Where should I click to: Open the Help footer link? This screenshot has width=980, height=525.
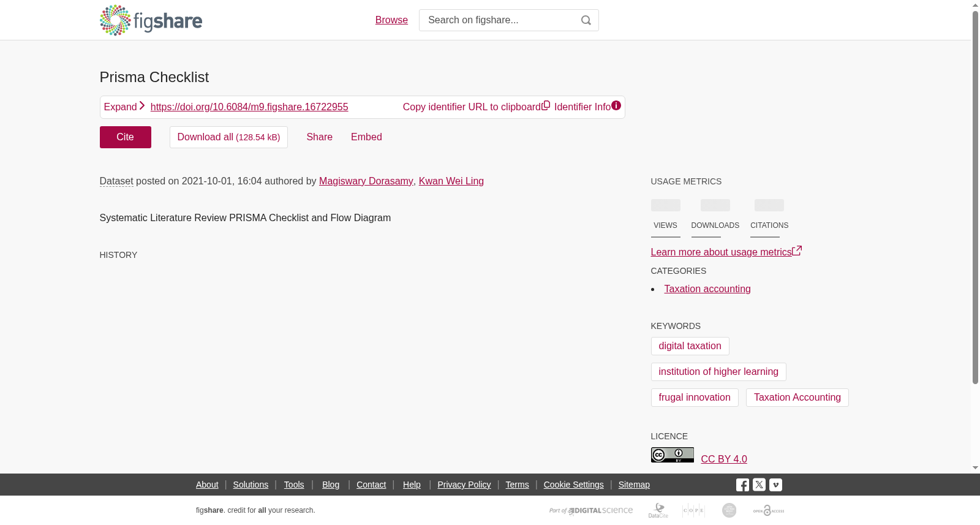pyautogui.click(x=412, y=485)
